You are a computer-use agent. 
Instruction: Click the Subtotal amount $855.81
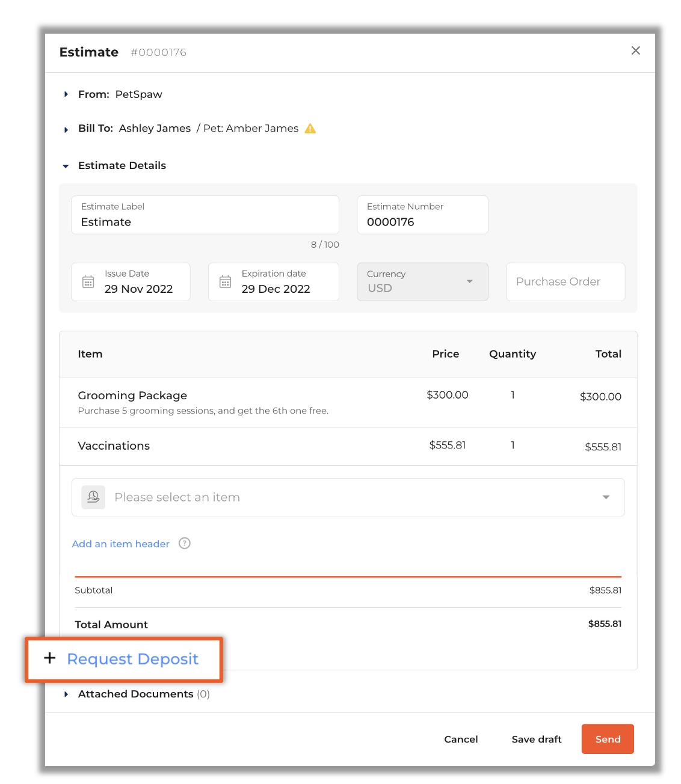(x=605, y=590)
